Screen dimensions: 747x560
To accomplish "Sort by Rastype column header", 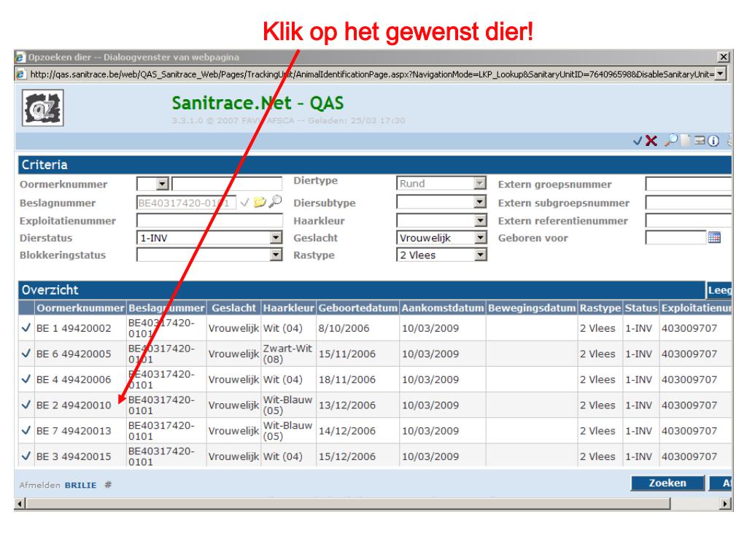I will tap(600, 308).
